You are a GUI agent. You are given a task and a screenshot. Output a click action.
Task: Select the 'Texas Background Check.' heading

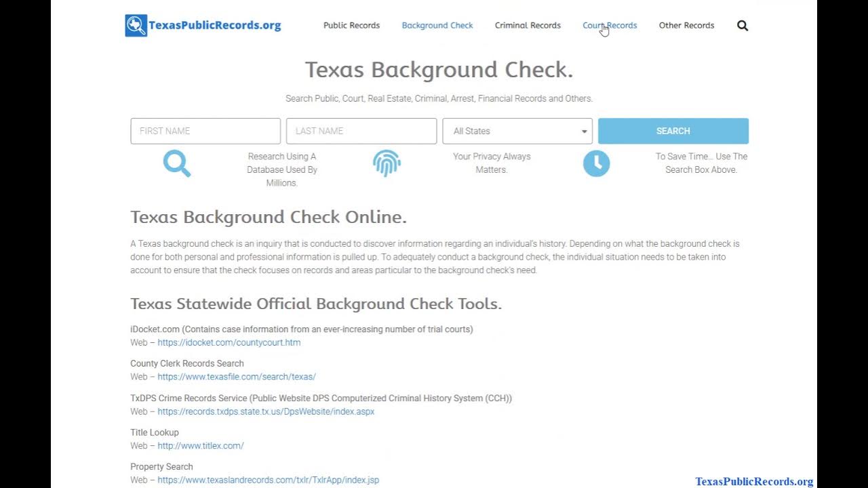[x=439, y=70]
